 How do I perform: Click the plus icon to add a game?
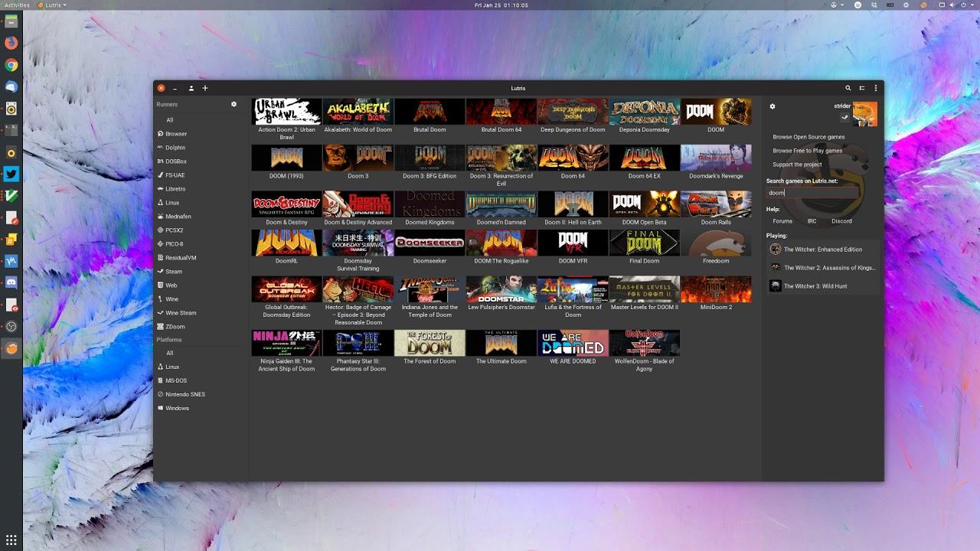[x=205, y=88]
